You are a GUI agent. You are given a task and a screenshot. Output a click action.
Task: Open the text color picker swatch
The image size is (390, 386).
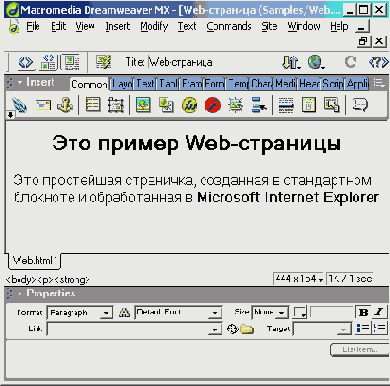click(x=300, y=313)
